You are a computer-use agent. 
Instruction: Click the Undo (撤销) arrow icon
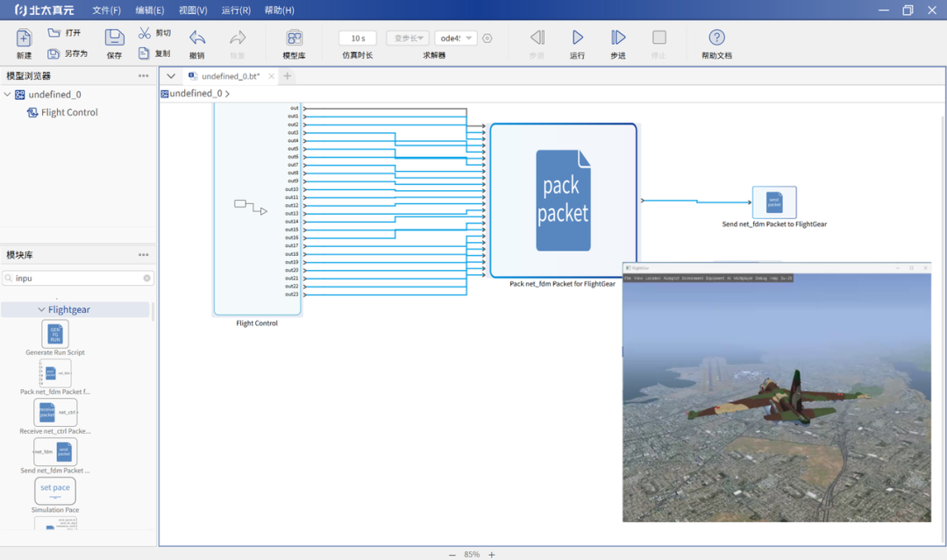click(x=197, y=38)
